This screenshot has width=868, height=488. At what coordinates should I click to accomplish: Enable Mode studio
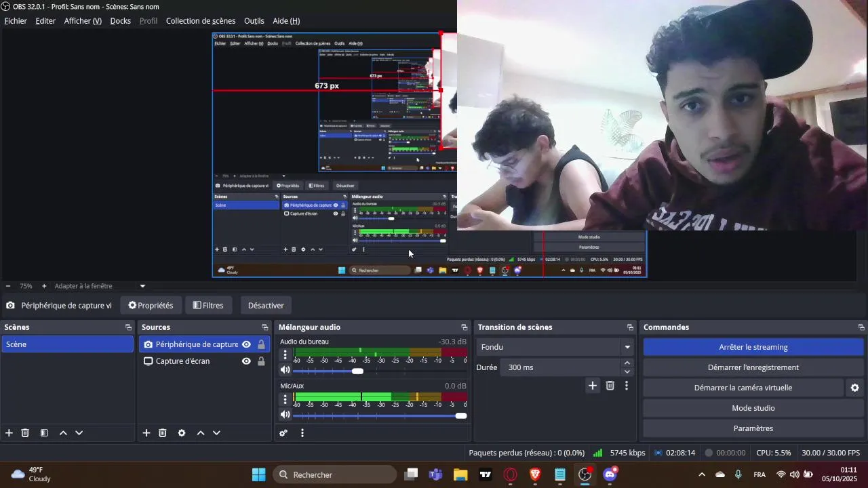[753, 408]
